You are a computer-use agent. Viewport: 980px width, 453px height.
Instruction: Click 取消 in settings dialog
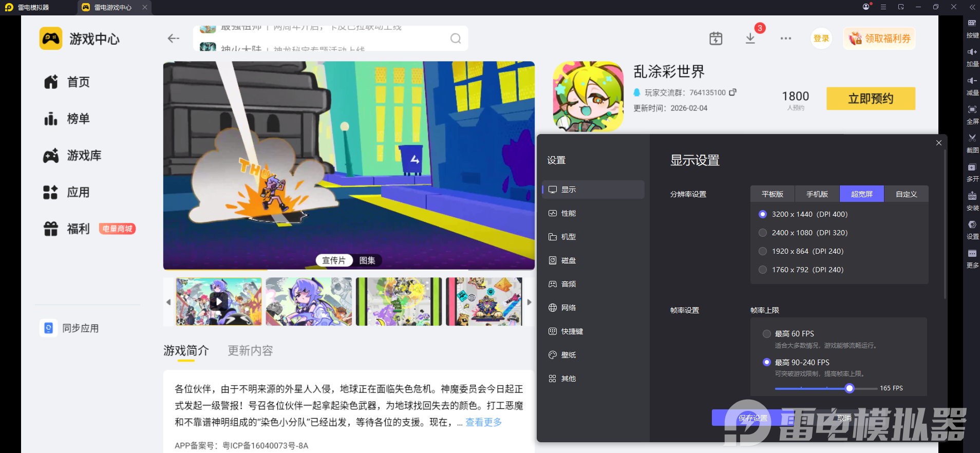point(844,418)
